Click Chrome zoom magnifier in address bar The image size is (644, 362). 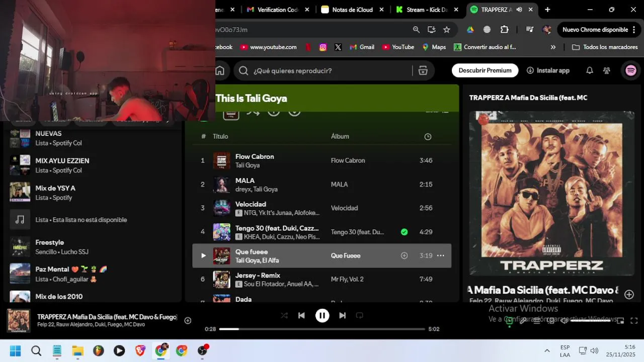click(416, 30)
